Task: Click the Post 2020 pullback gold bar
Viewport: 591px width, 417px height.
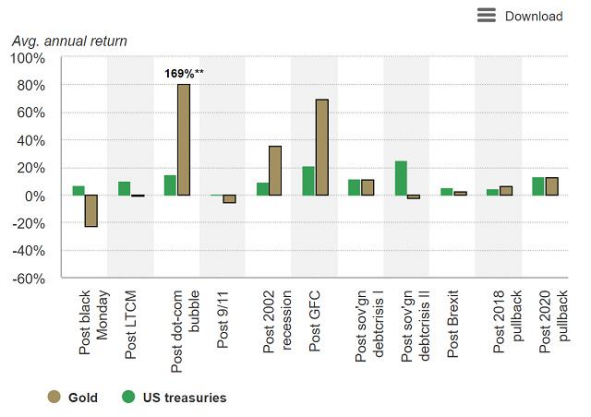Action: (552, 186)
